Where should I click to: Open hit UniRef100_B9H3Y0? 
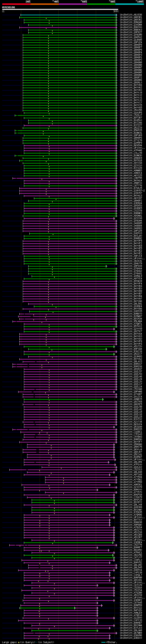131,27
